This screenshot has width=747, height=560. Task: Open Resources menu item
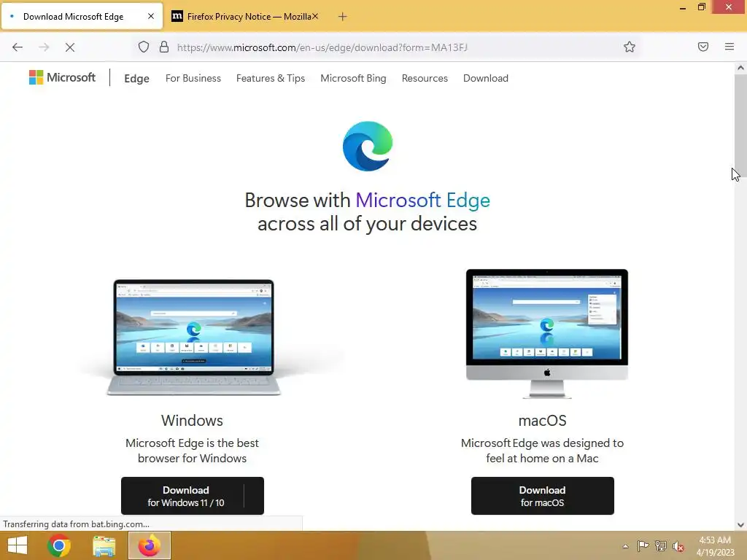[x=425, y=78]
